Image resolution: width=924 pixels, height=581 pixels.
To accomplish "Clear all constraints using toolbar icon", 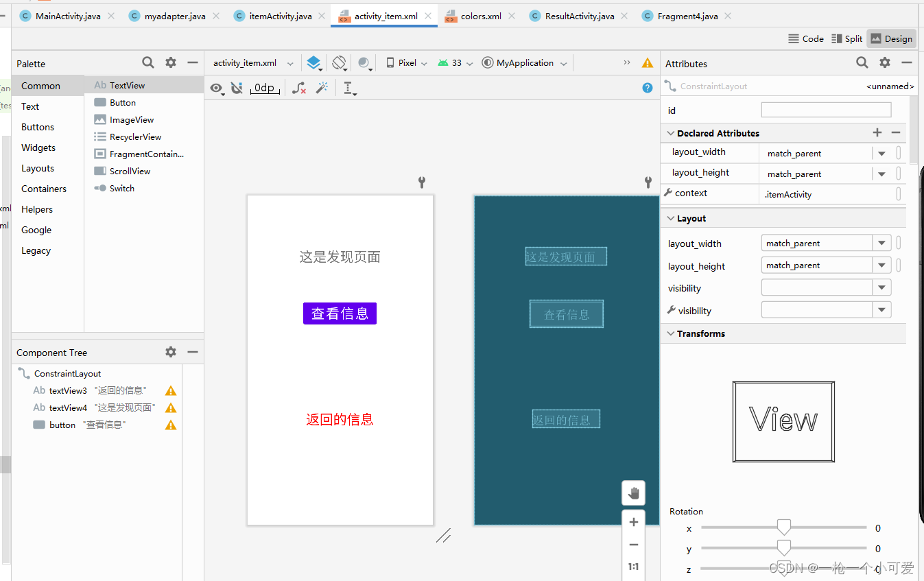I will tap(299, 88).
